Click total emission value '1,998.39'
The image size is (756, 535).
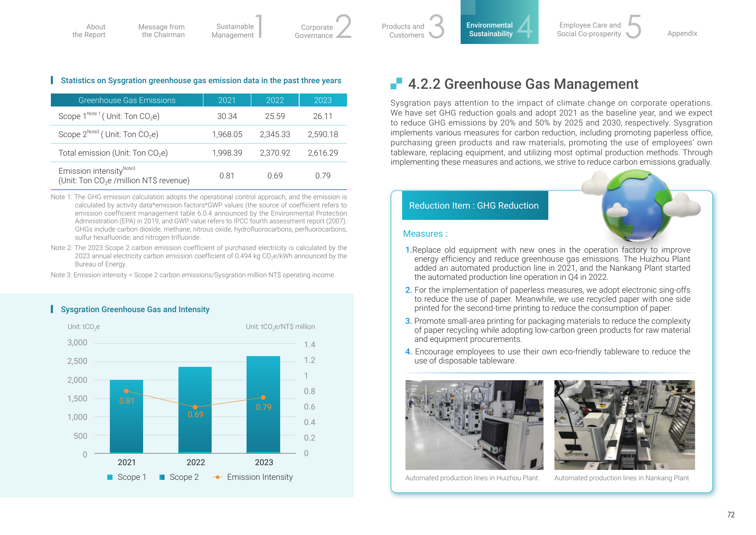tap(227, 153)
